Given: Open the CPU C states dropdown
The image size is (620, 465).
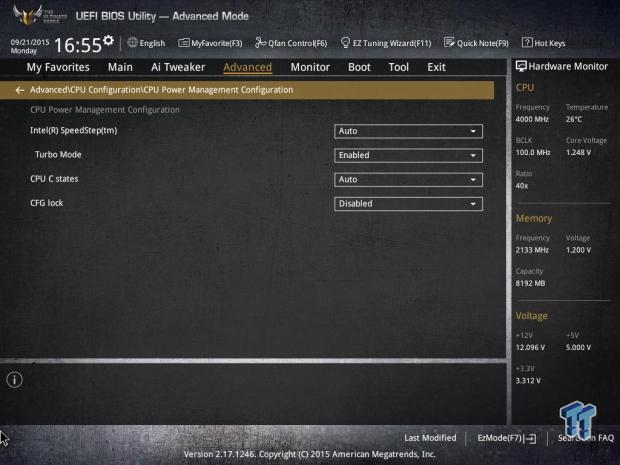Looking at the screenshot, I should (408, 180).
